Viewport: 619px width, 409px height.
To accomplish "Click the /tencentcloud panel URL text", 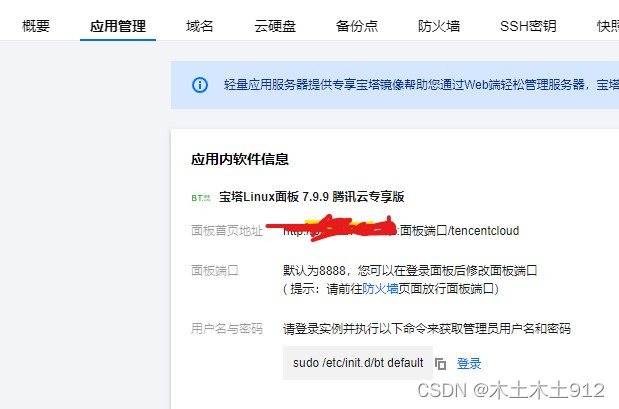I will tap(460, 231).
